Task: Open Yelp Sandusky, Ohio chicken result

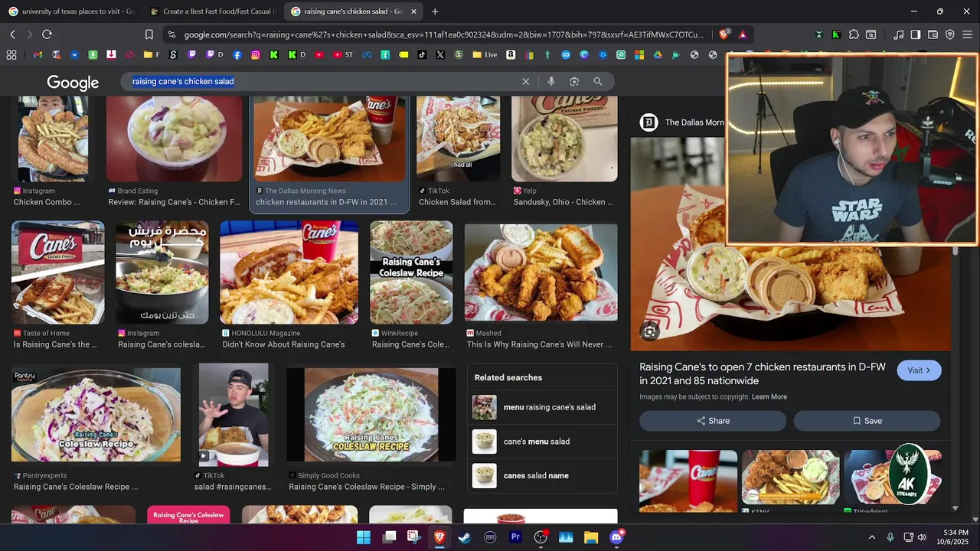Action: click(564, 152)
